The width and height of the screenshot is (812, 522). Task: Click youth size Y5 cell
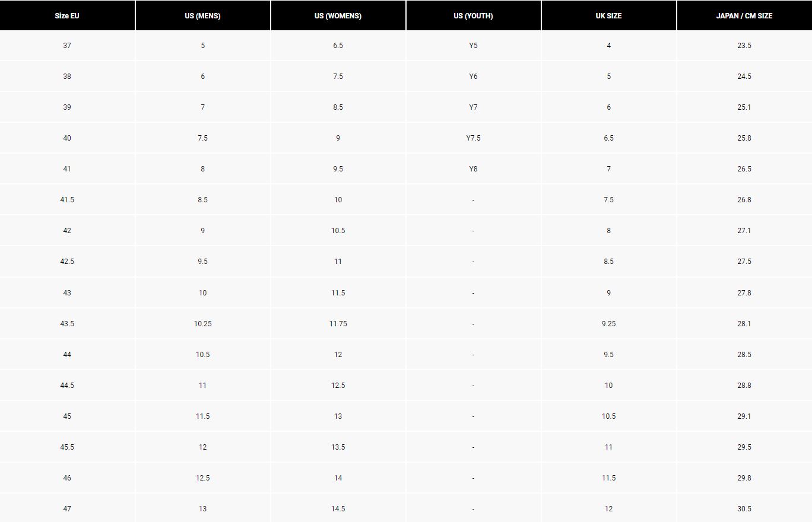[473, 46]
